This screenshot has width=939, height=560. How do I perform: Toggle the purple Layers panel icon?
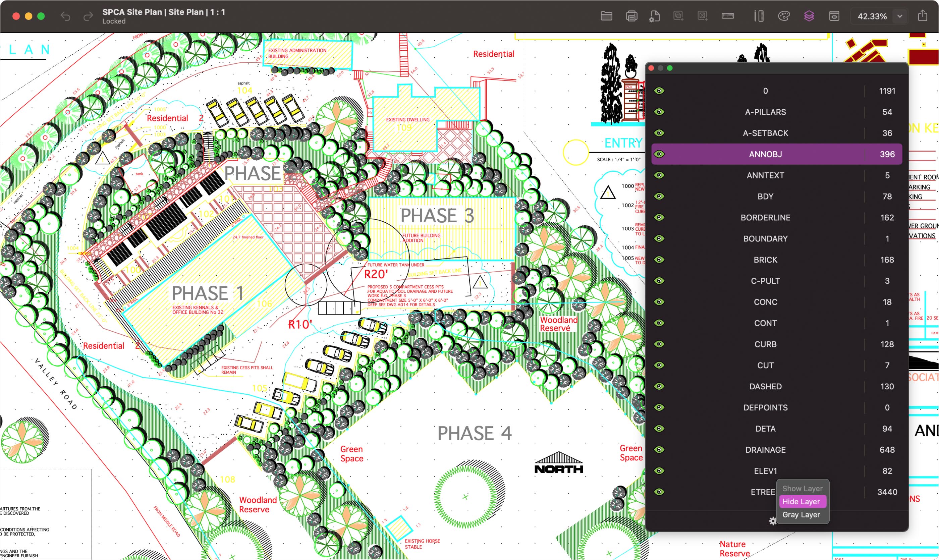click(x=809, y=16)
